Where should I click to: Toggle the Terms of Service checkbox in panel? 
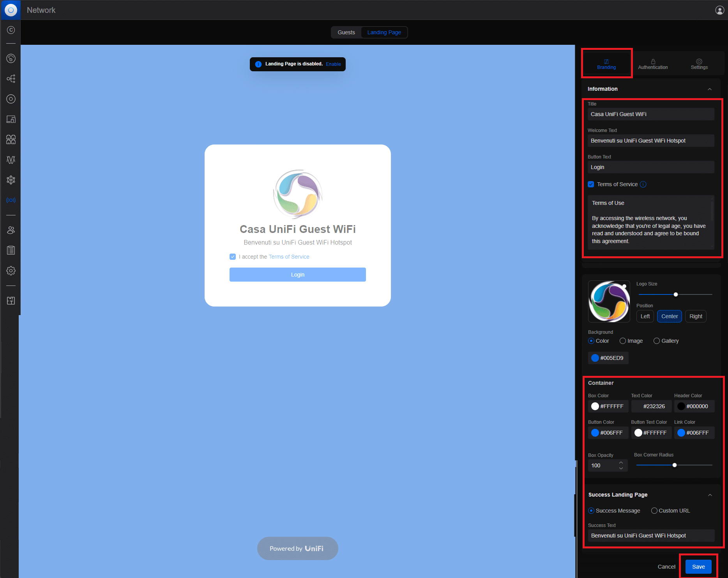point(591,184)
